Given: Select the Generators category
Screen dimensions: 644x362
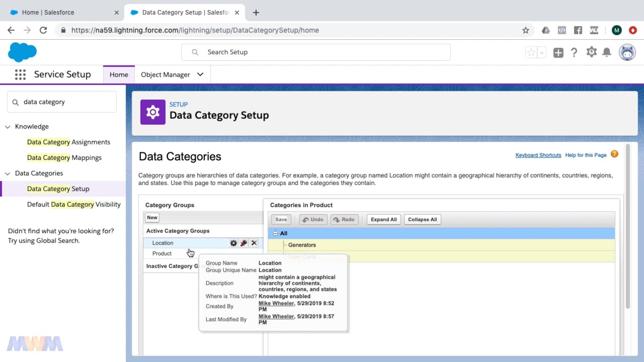Looking at the screenshot, I should (x=302, y=245).
